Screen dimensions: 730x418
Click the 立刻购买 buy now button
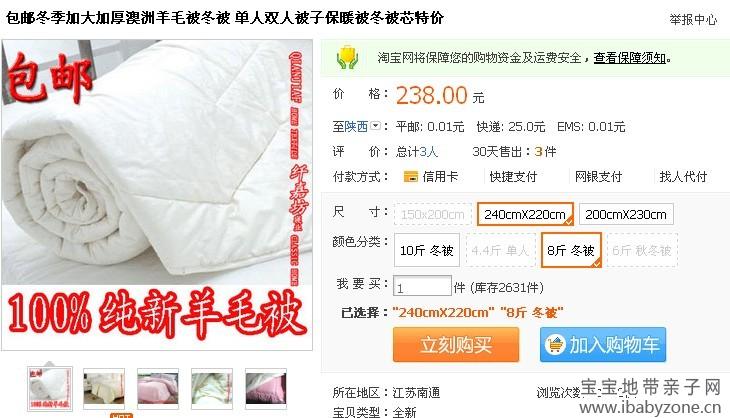[x=456, y=345]
